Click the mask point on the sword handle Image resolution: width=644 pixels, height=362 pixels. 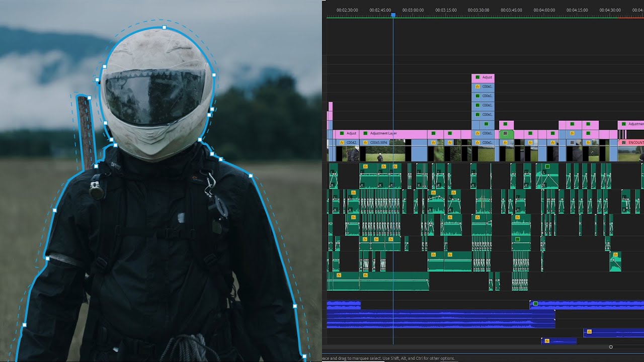89,98
